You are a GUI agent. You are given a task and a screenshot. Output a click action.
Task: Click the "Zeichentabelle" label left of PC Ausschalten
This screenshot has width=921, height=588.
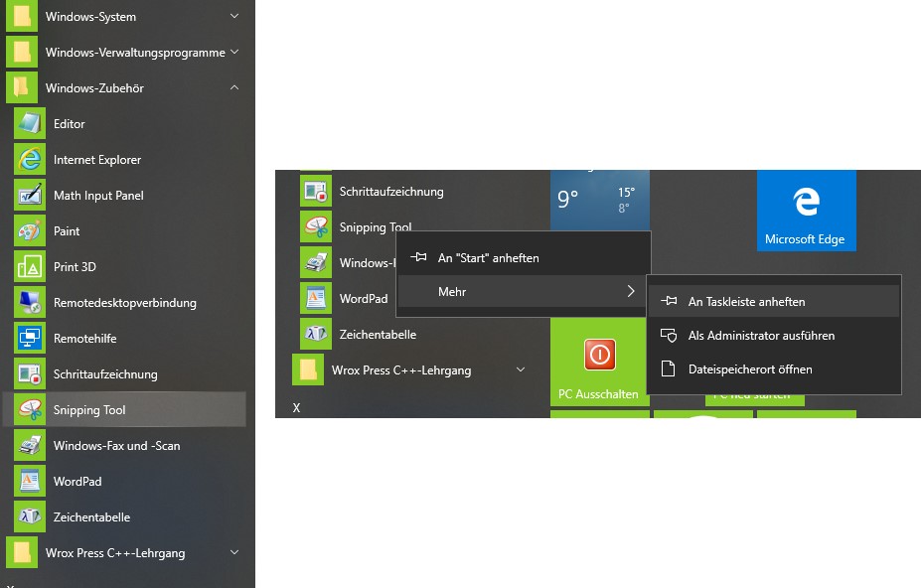tap(378, 335)
